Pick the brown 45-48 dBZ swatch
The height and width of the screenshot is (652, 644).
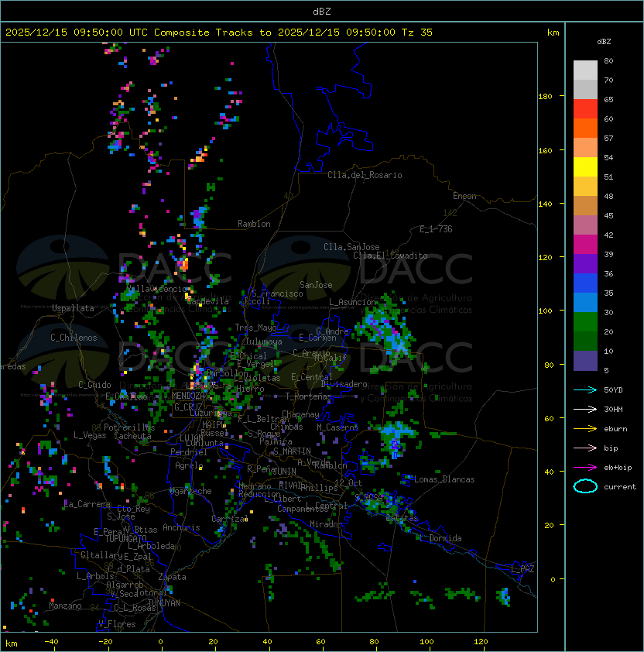click(585, 205)
